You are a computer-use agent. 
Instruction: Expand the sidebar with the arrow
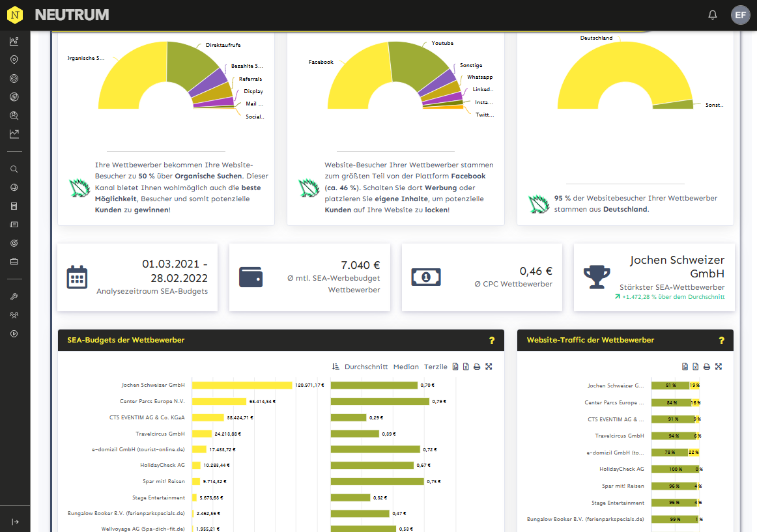(x=15, y=522)
